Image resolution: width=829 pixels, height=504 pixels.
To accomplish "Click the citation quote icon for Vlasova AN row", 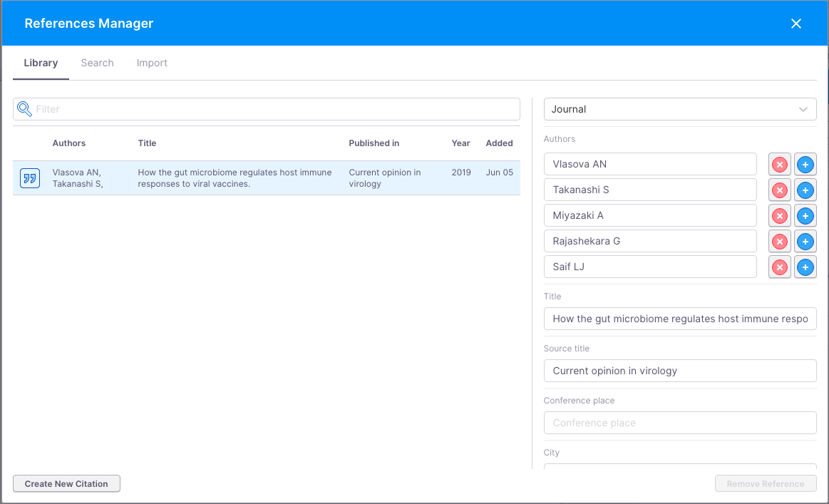I will 30,178.
